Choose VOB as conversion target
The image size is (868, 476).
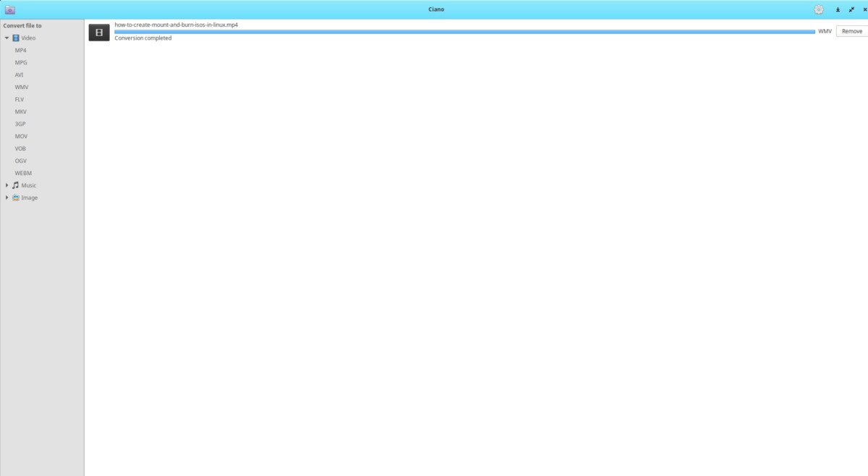pos(20,148)
